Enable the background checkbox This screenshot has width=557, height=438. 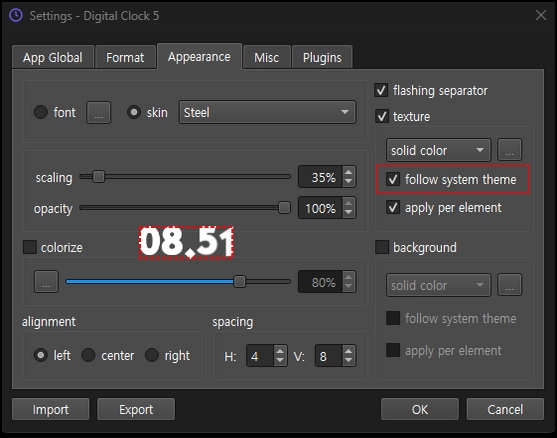(382, 247)
